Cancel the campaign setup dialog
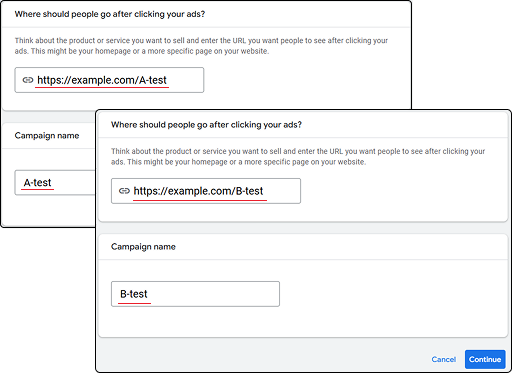 pyautogui.click(x=443, y=359)
